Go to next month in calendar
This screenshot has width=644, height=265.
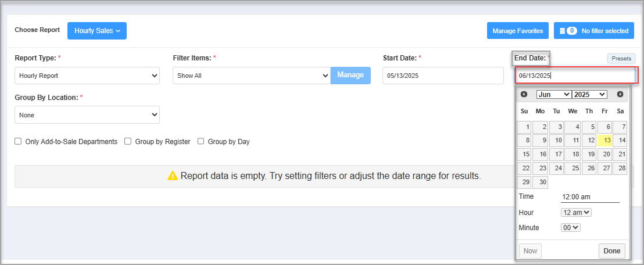click(x=620, y=94)
